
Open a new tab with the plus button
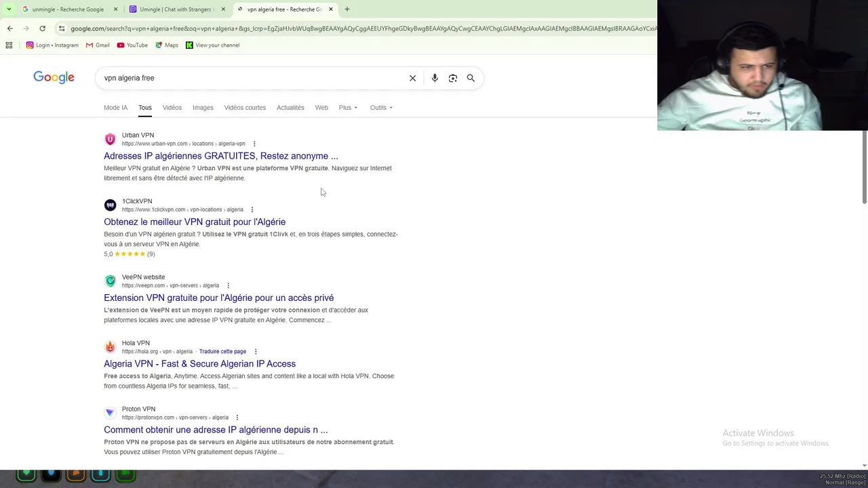(x=347, y=9)
